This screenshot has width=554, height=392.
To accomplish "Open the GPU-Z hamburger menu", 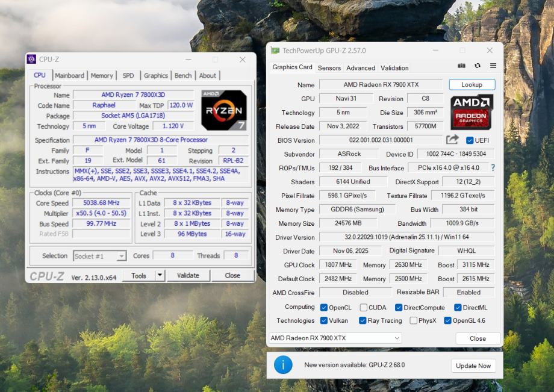I will [493, 66].
